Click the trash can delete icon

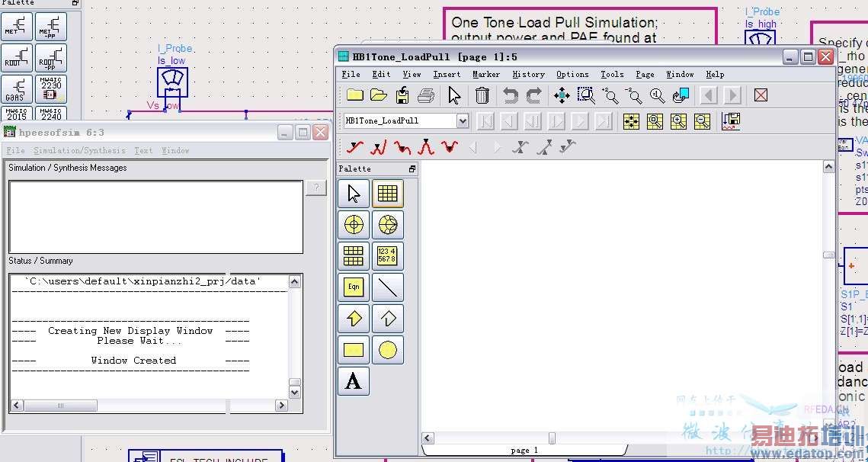click(x=482, y=95)
